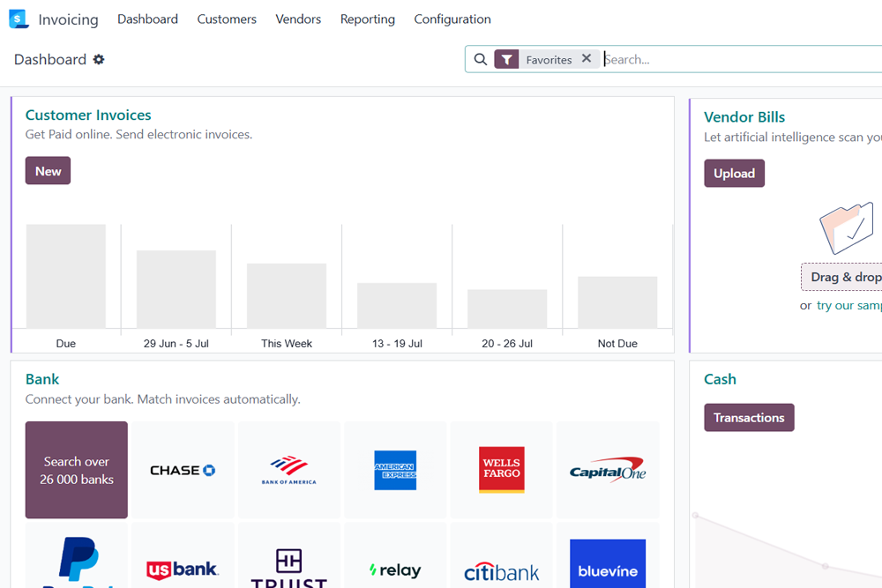Click the Not Due chart bar

617,301
